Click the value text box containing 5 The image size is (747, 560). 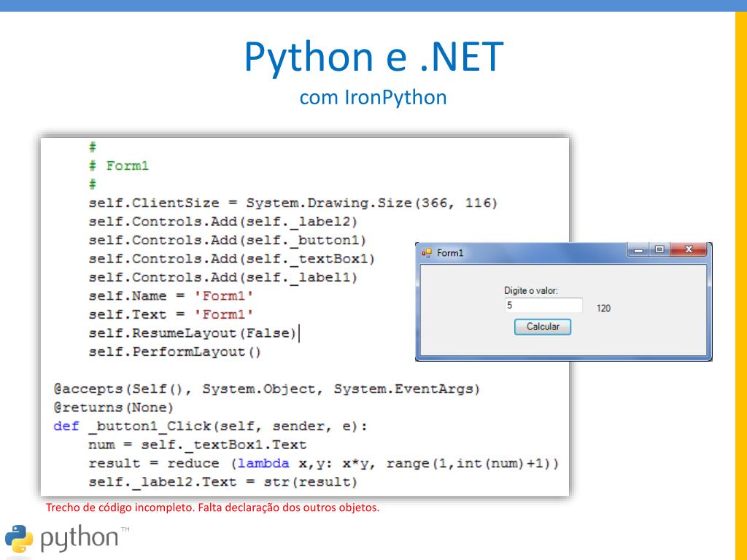point(543,306)
